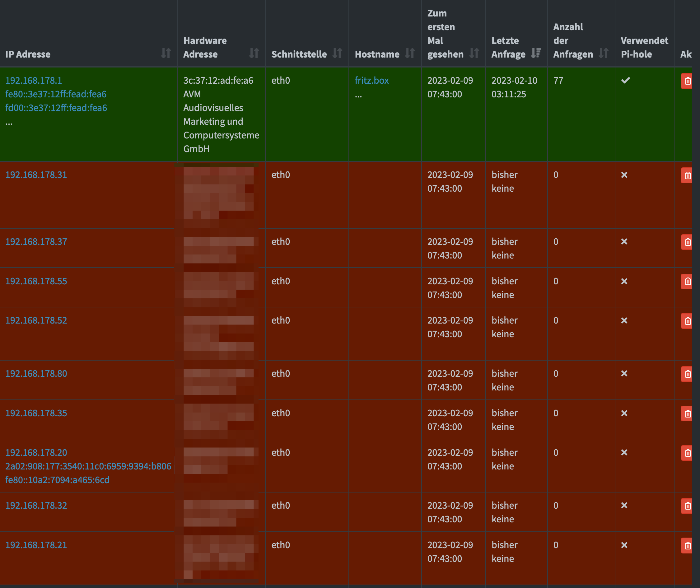Open IP link 192.168.178.1
Screen dimensions: 700x588
click(x=34, y=81)
